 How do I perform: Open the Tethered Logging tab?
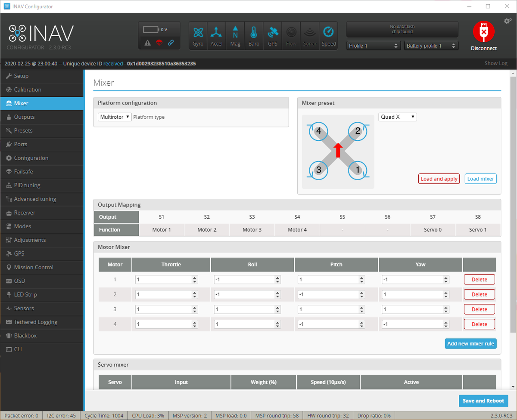tap(42, 322)
